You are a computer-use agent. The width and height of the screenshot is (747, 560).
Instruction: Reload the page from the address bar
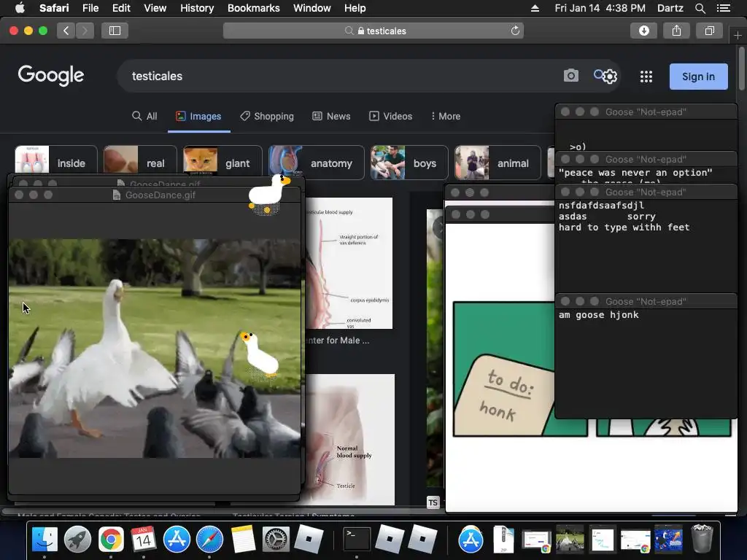(x=515, y=31)
